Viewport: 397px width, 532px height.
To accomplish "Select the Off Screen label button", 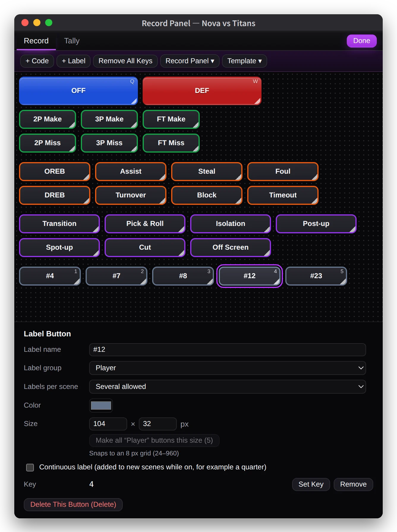I will click(x=231, y=248).
